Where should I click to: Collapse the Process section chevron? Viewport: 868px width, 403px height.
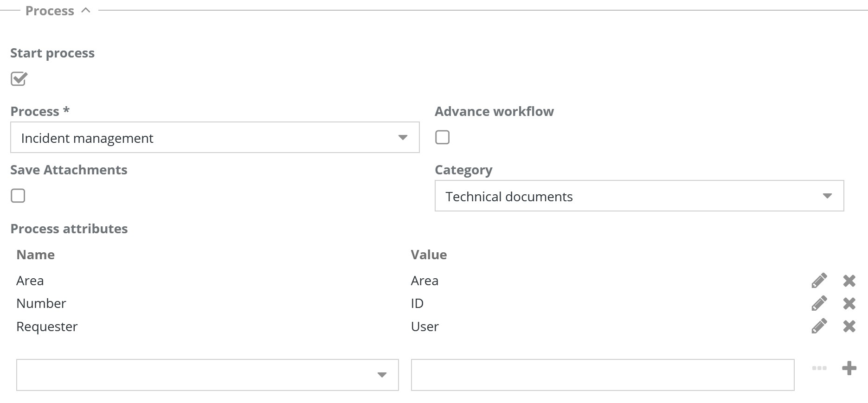pyautogui.click(x=86, y=10)
